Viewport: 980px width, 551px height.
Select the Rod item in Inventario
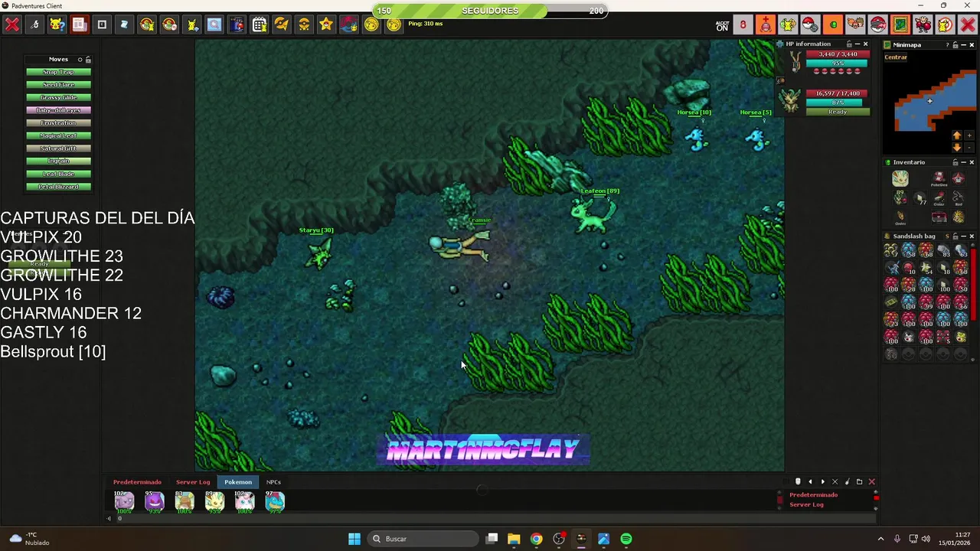click(959, 199)
